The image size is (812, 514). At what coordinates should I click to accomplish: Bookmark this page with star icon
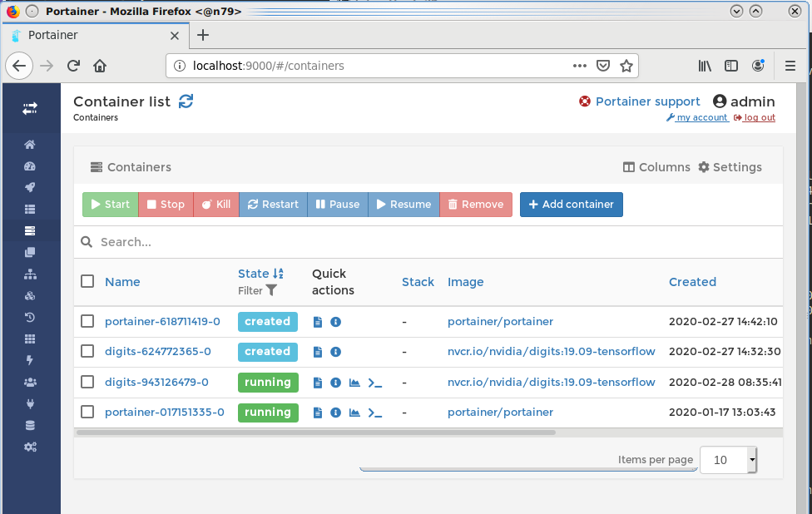tap(626, 66)
